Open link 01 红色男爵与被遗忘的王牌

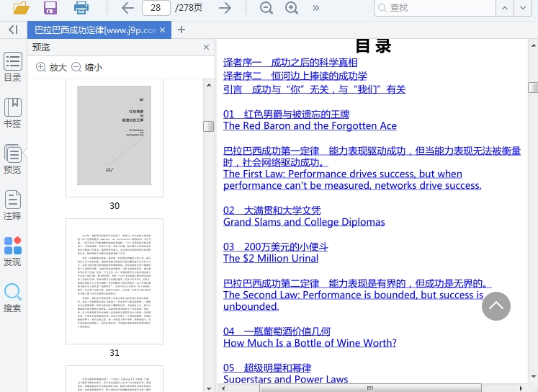(286, 114)
